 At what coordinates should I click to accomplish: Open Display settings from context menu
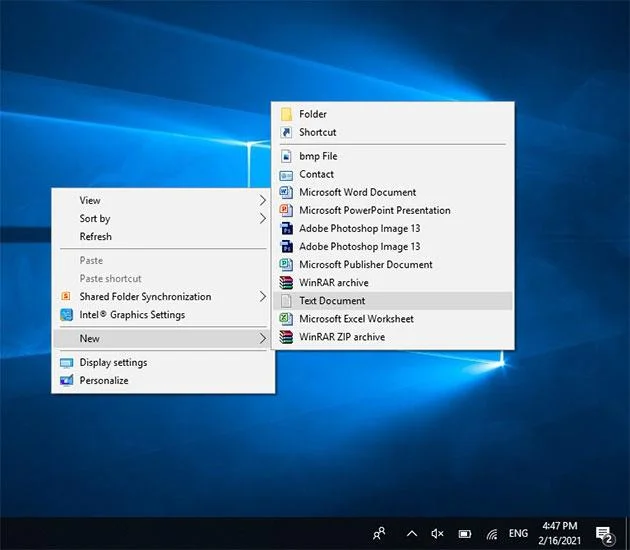pos(163,362)
